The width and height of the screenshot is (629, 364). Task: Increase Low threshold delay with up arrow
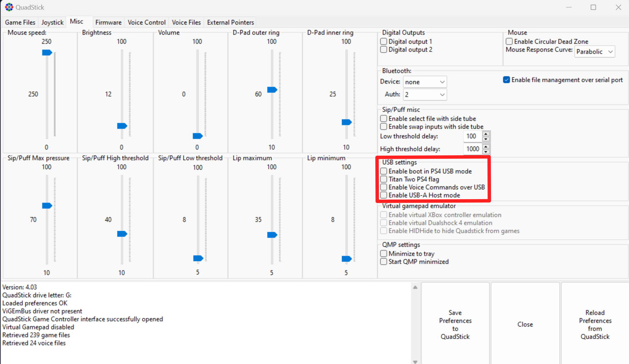pyautogui.click(x=486, y=134)
